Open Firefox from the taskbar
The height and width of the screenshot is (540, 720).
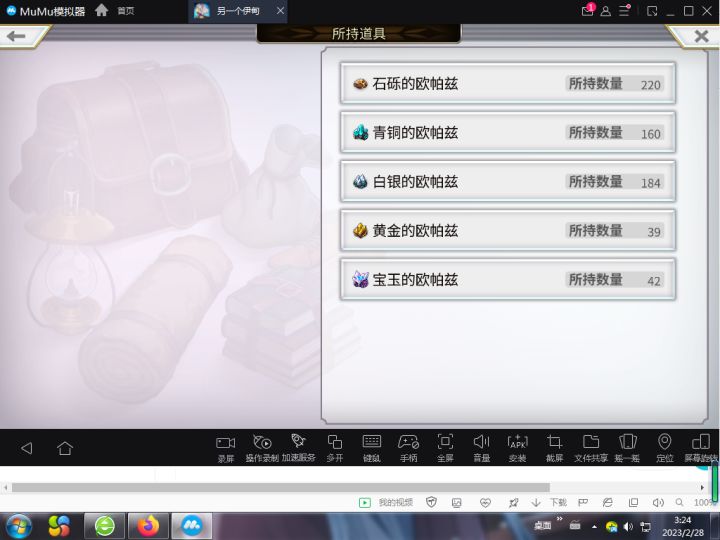tap(148, 526)
